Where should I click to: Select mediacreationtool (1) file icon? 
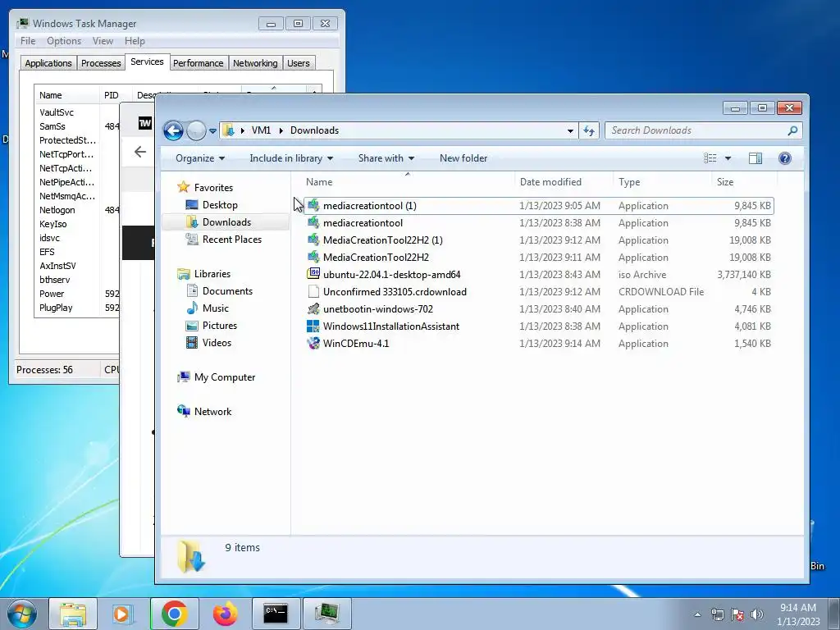313,206
